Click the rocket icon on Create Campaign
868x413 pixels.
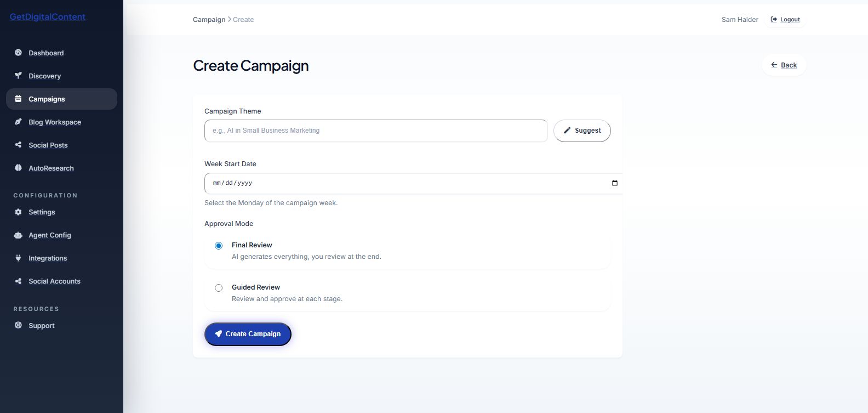point(218,333)
